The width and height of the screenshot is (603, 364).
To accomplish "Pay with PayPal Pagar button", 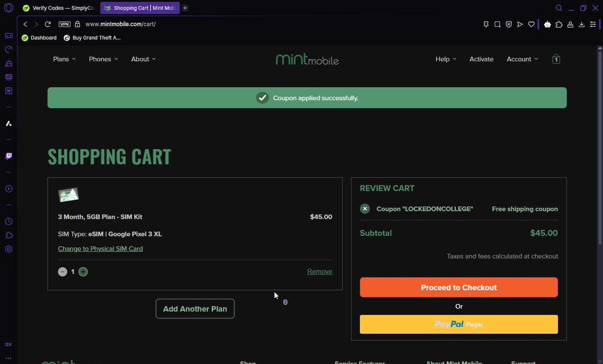I will [459, 324].
